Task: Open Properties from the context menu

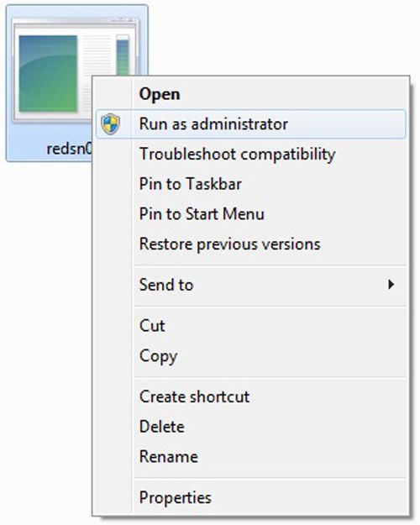Action: click(250, 497)
